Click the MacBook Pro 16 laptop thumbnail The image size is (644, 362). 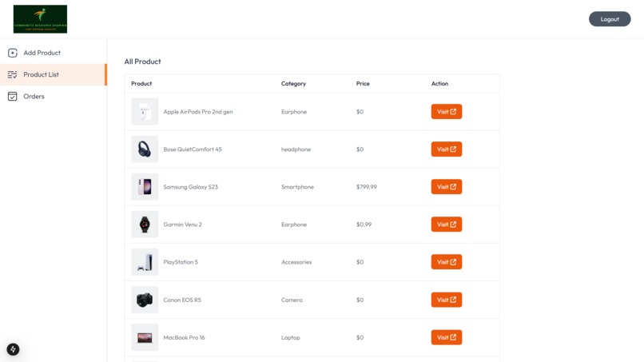pyautogui.click(x=145, y=337)
